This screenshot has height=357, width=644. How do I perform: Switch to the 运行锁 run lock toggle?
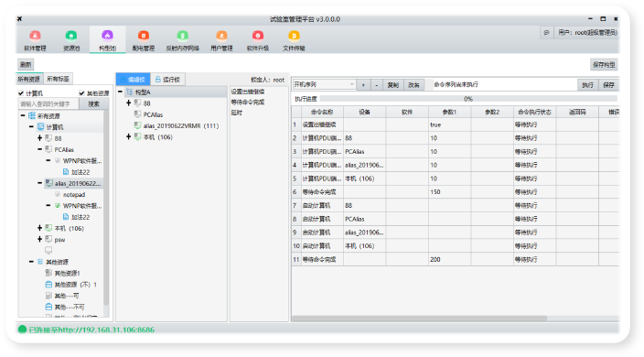(x=167, y=80)
